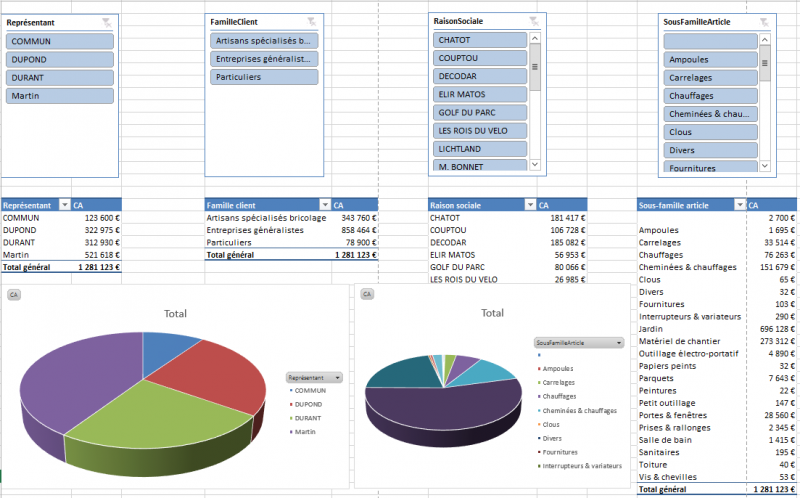Toggle the Particuliers slicer item

(x=264, y=77)
